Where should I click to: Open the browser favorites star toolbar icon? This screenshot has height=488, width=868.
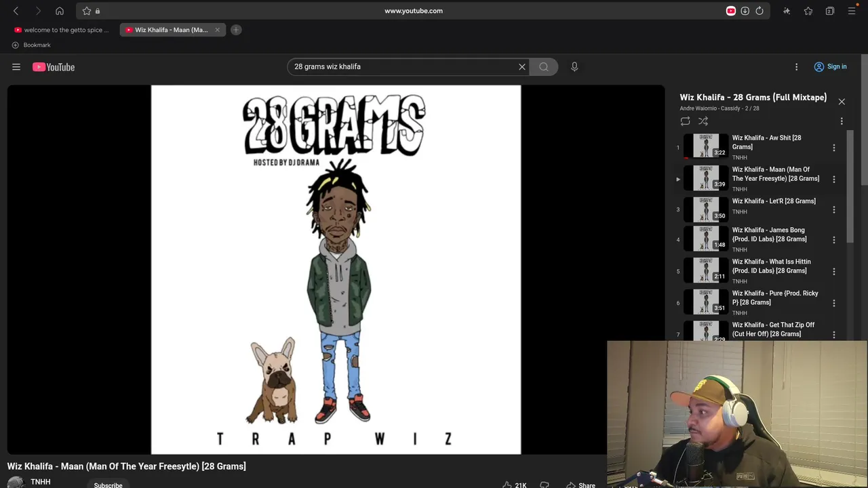click(808, 11)
